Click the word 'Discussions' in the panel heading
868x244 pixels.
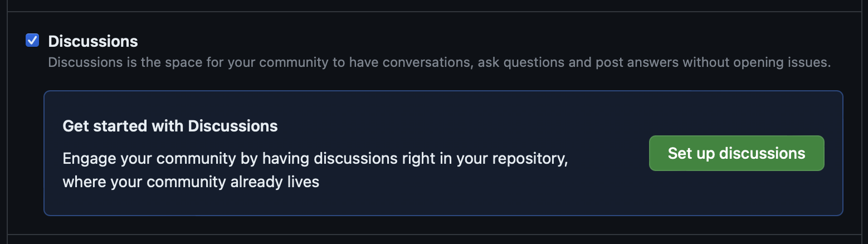(x=232, y=126)
